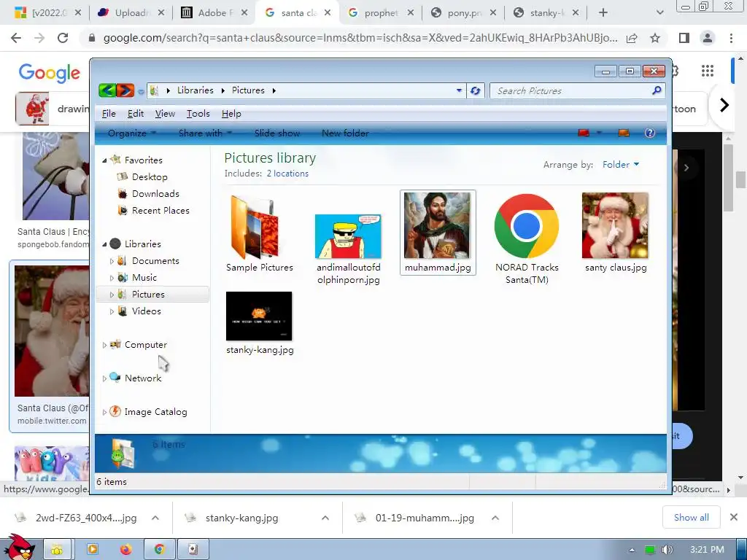Select the Music library
Screen dimensions: 747x560
point(144,277)
